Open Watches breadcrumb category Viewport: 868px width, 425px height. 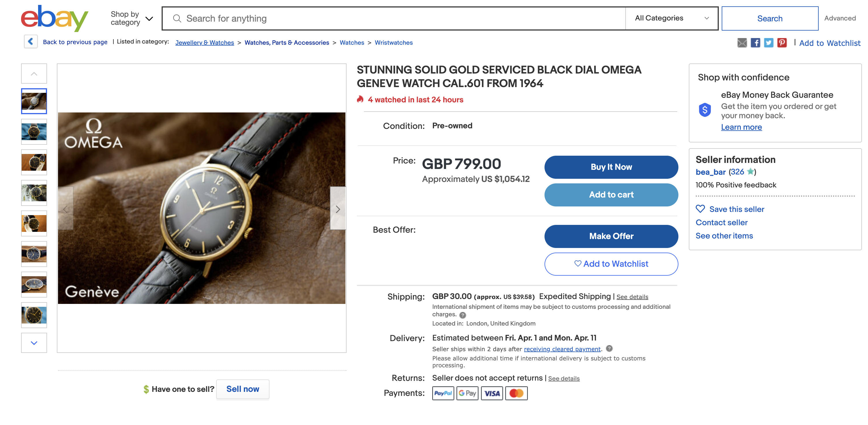coord(352,43)
